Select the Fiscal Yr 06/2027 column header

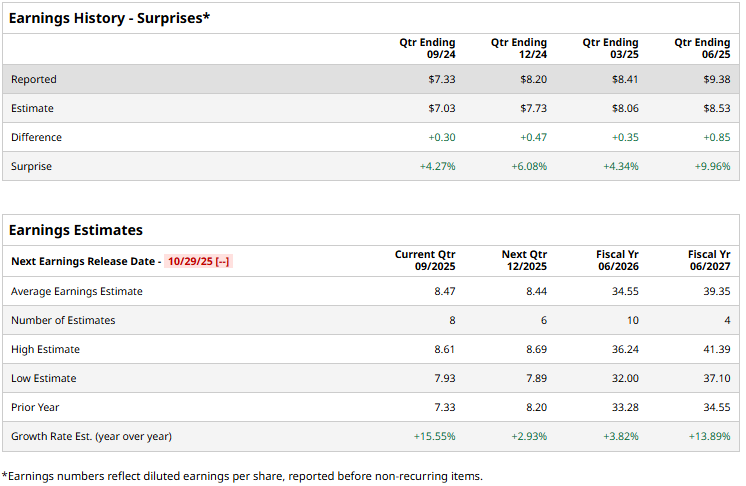coord(709,260)
